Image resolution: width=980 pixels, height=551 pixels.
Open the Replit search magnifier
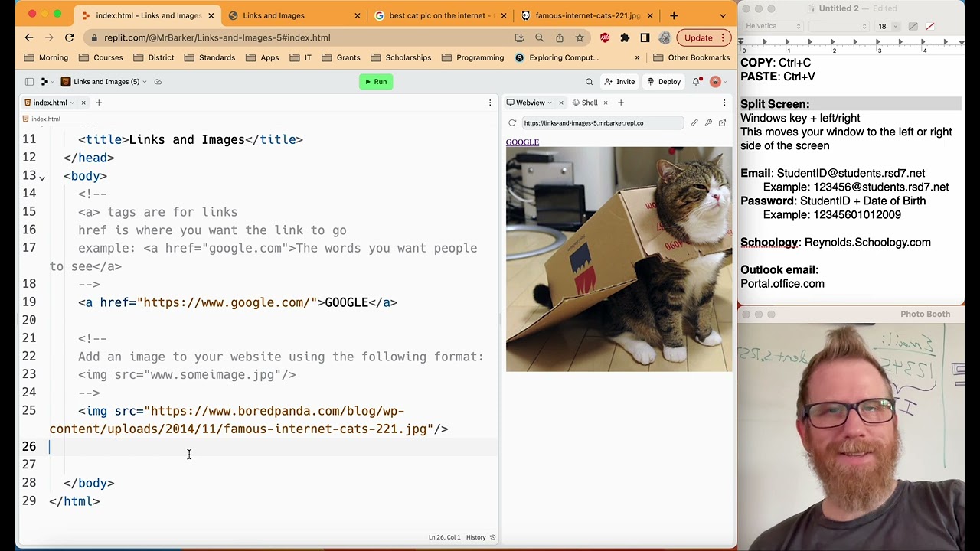pos(589,82)
